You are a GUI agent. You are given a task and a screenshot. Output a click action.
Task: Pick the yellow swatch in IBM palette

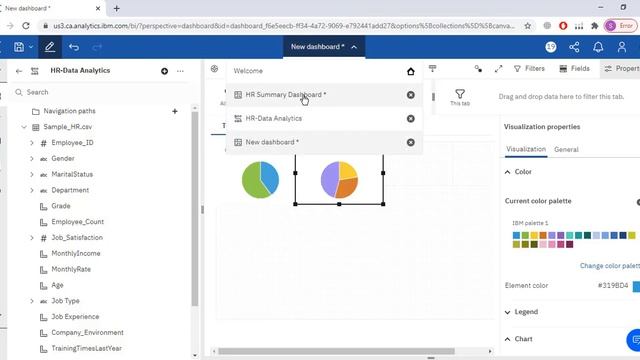coord(534,236)
